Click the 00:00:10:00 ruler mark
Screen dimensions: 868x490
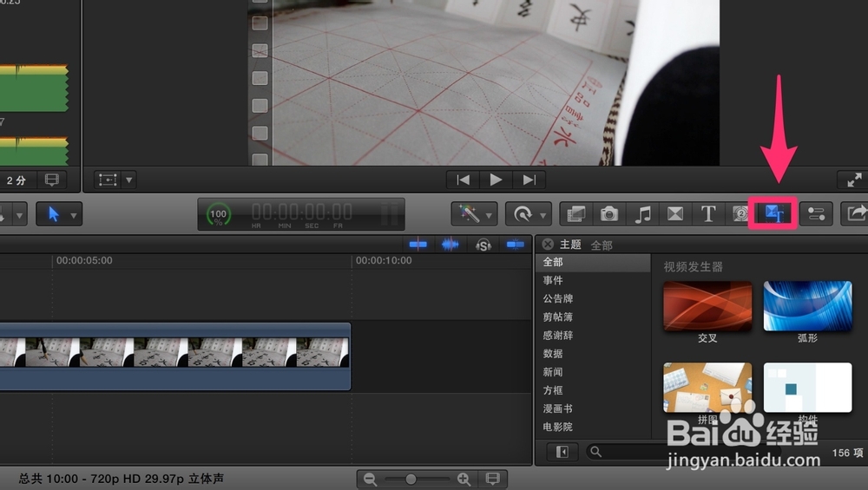(384, 260)
